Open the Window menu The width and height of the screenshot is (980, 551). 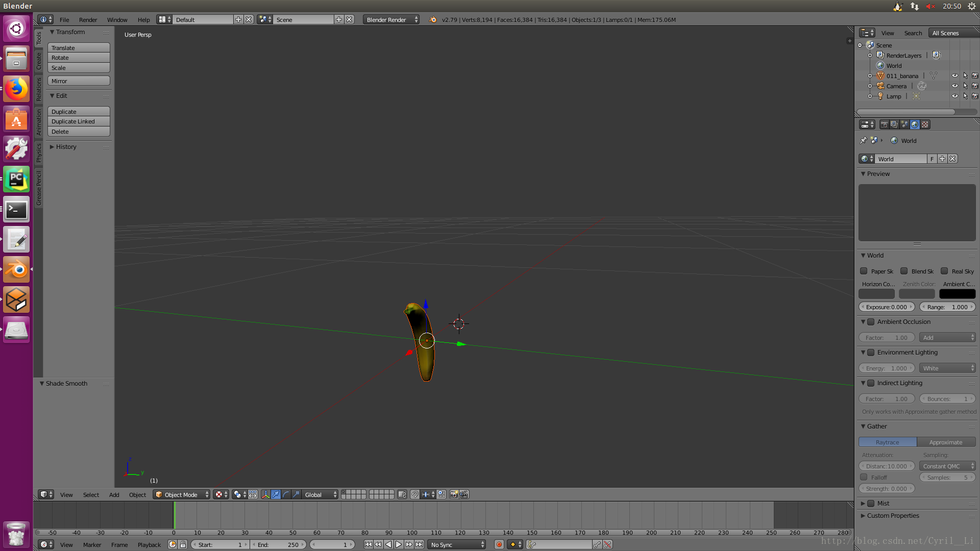coord(117,19)
